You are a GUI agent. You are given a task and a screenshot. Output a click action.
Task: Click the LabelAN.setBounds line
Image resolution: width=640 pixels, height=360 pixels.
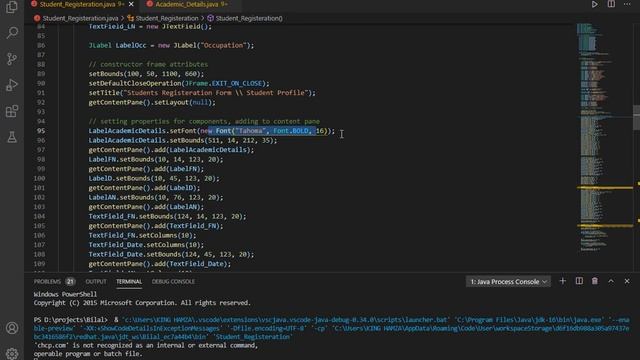point(156,198)
